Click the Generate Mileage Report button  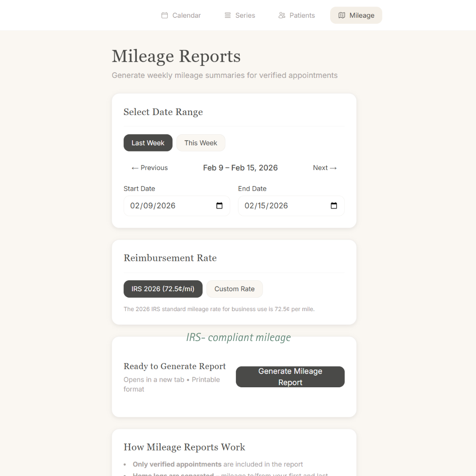[x=290, y=376]
